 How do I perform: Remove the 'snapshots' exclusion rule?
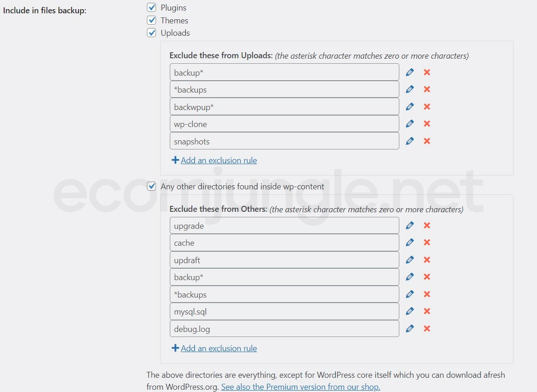point(427,141)
